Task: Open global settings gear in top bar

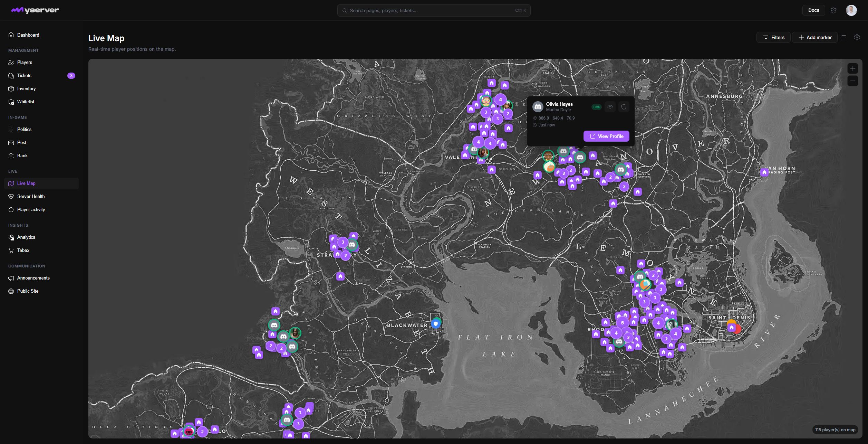Action: (x=833, y=10)
